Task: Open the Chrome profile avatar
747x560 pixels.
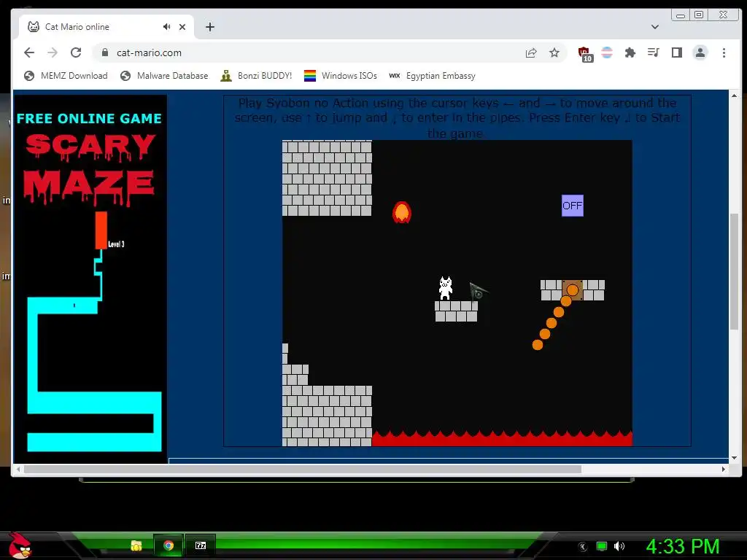Action: pyautogui.click(x=700, y=52)
